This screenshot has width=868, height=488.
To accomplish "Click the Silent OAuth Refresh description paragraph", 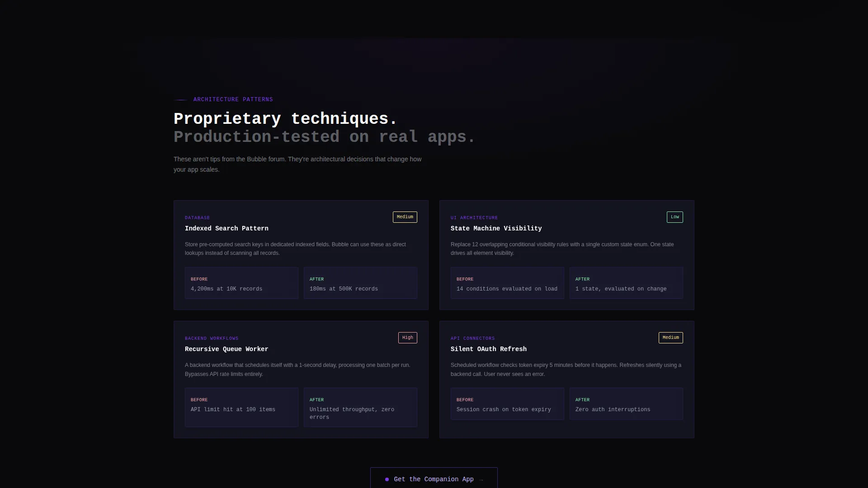I will (566, 370).
